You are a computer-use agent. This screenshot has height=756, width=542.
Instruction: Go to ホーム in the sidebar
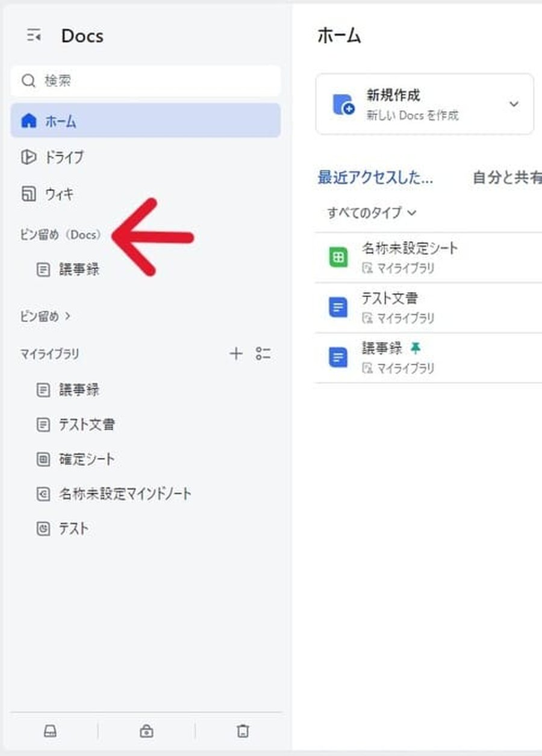[x=65, y=120]
